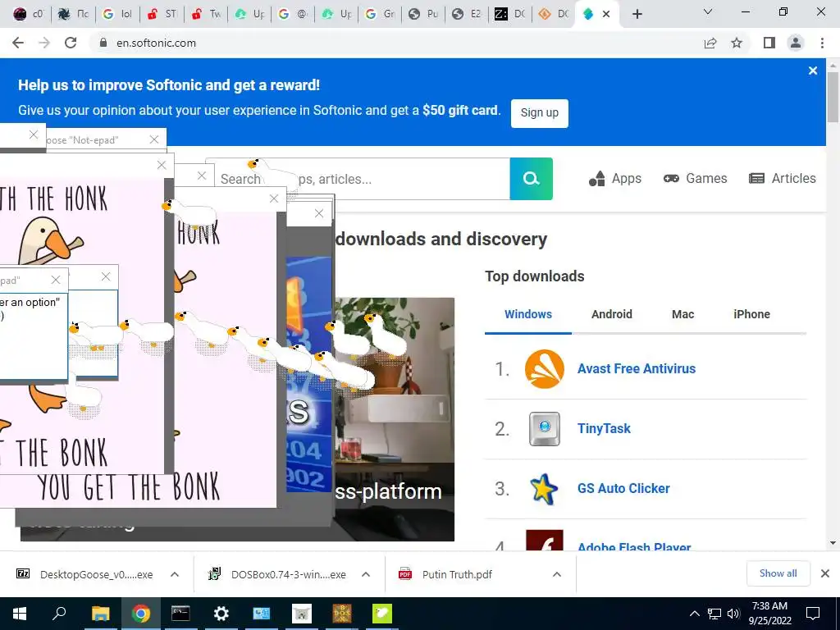Viewport: 840px width, 630px height.
Task: Open the notification center icon
Action: [x=813, y=614]
